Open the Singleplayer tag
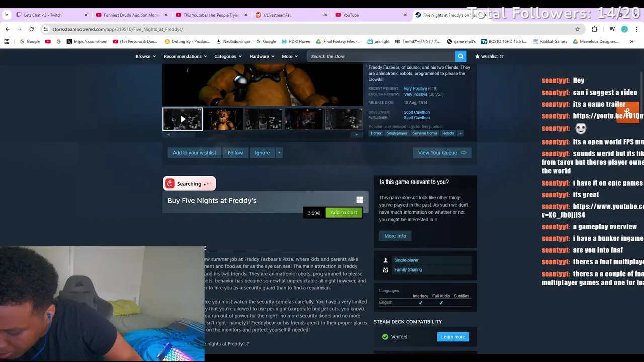This screenshot has height=362, width=644. click(397, 133)
